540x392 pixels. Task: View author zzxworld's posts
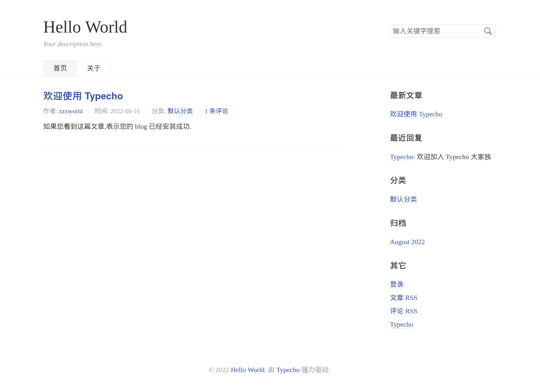71,111
